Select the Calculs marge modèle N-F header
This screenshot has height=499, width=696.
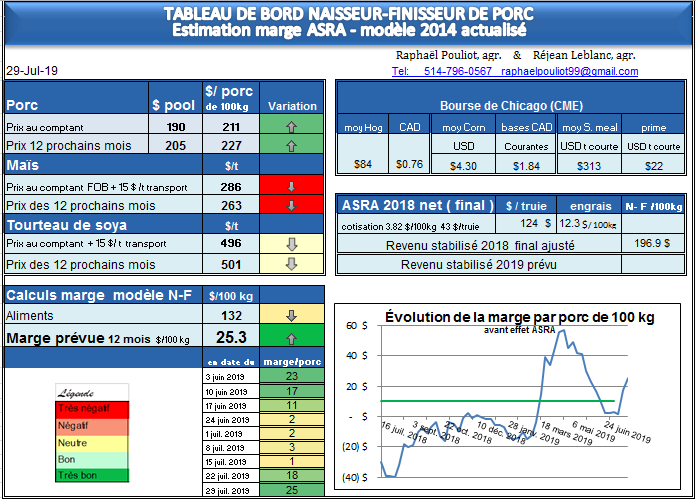coord(103,296)
